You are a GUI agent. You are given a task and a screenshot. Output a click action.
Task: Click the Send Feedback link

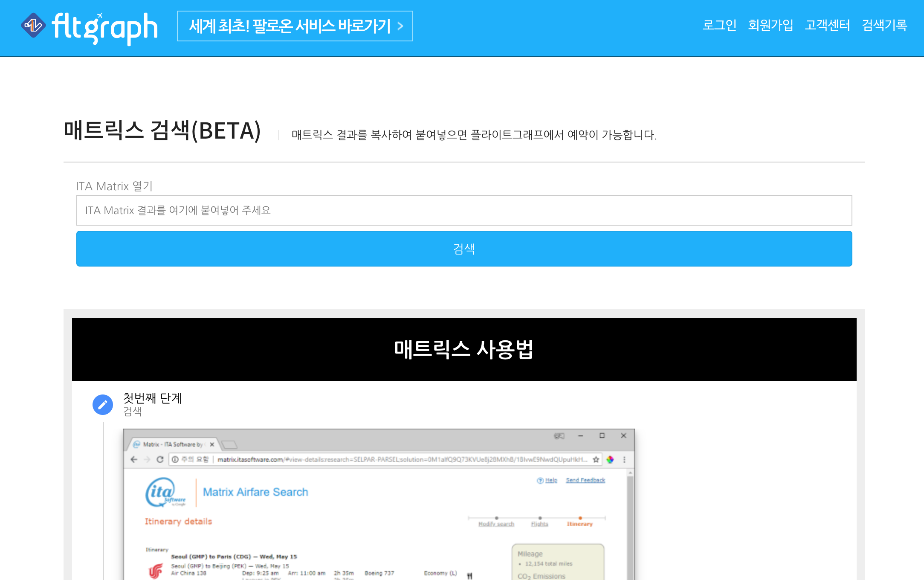tap(586, 480)
